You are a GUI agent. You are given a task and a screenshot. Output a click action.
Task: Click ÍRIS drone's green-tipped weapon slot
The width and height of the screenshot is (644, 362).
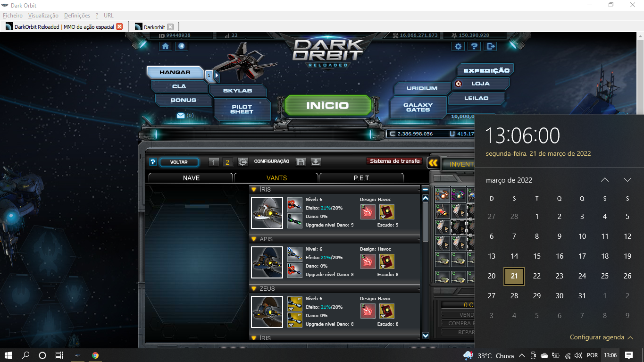click(x=295, y=220)
